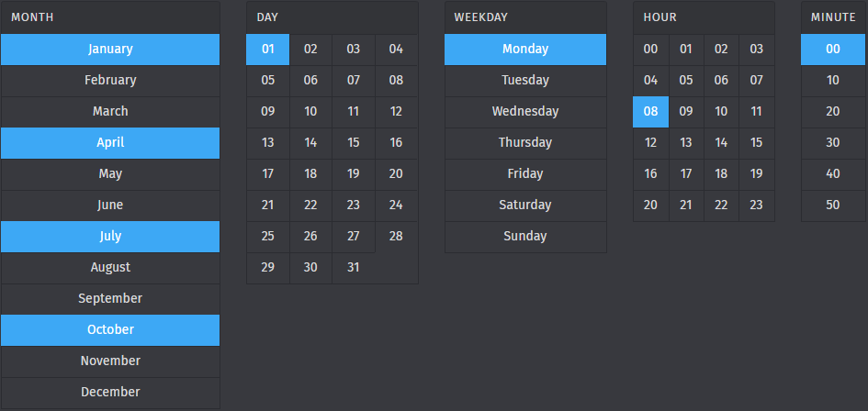This screenshot has height=411, width=868.
Task: Choose hour 00 in the hour grid
Action: [650, 50]
